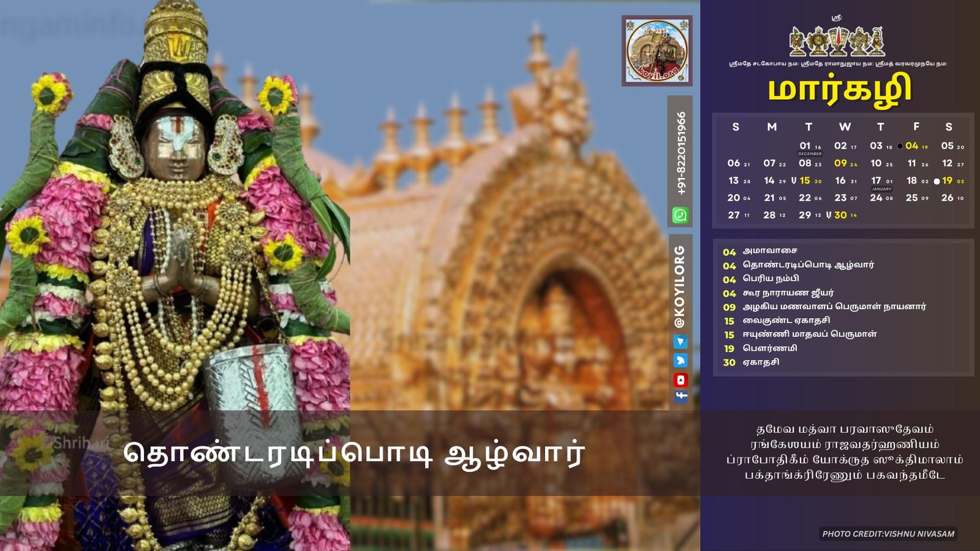This screenshot has height=551, width=980.
Task: Click the PHOTO CREDIT:VISHNU NIVASAM label
Action: pyautogui.click(x=888, y=534)
